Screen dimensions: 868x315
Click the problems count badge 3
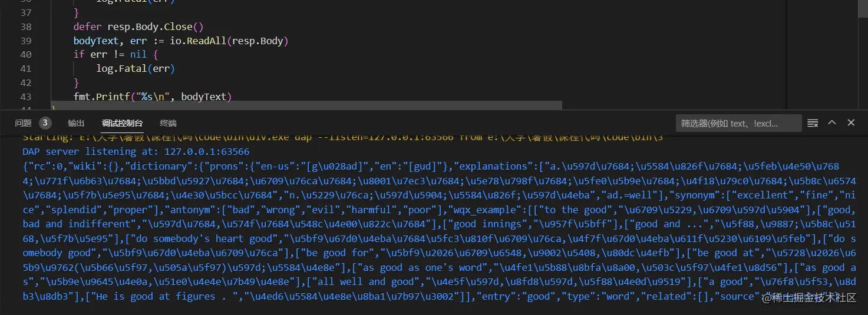pos(45,123)
